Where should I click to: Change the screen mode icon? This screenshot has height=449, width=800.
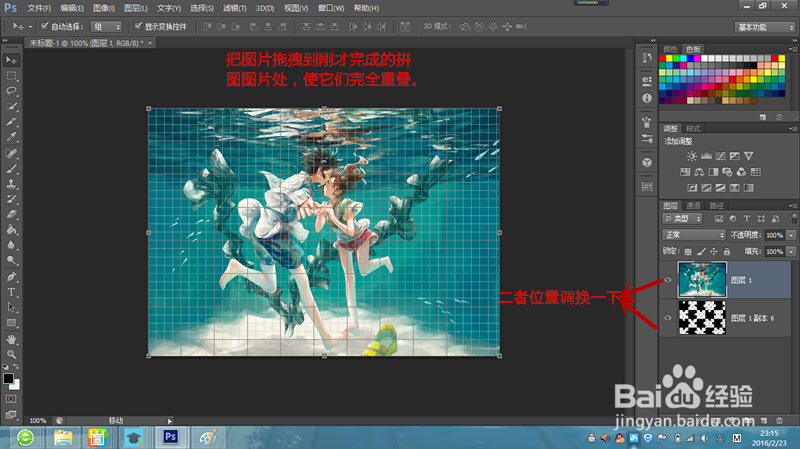point(11,414)
